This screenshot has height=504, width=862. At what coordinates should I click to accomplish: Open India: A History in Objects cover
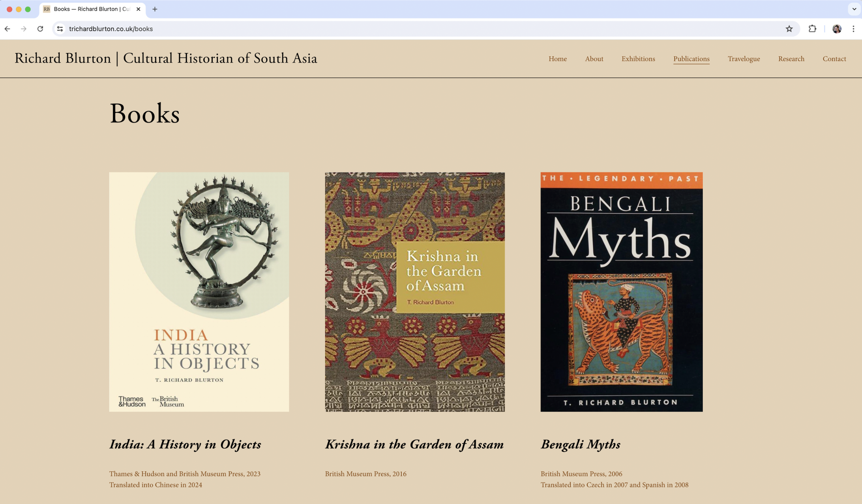pyautogui.click(x=199, y=292)
